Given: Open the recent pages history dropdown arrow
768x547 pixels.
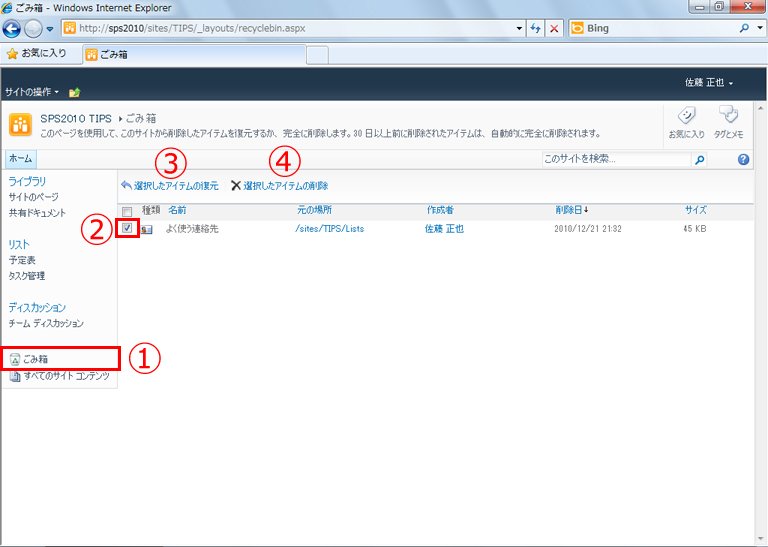Looking at the screenshot, I should pos(50,29).
